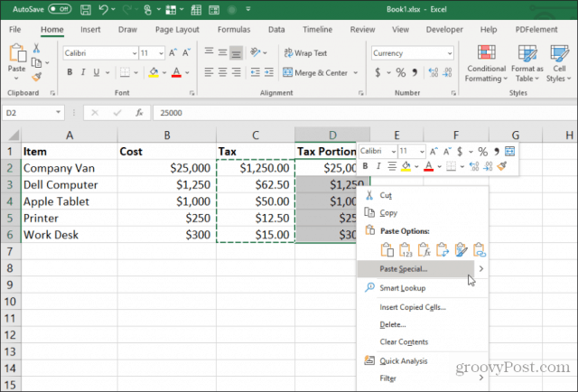
Task: Click the Insert Function fx icon
Action: coord(139,113)
